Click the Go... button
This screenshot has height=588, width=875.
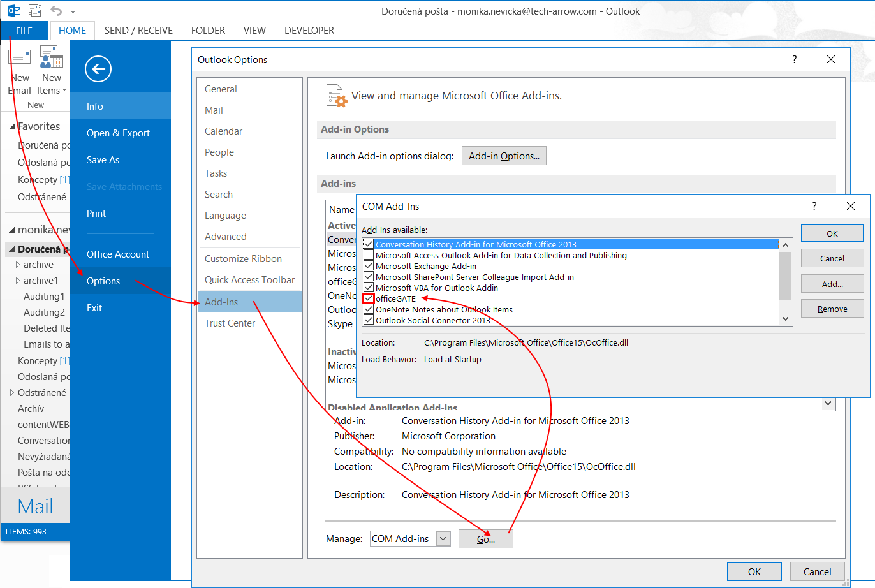485,539
